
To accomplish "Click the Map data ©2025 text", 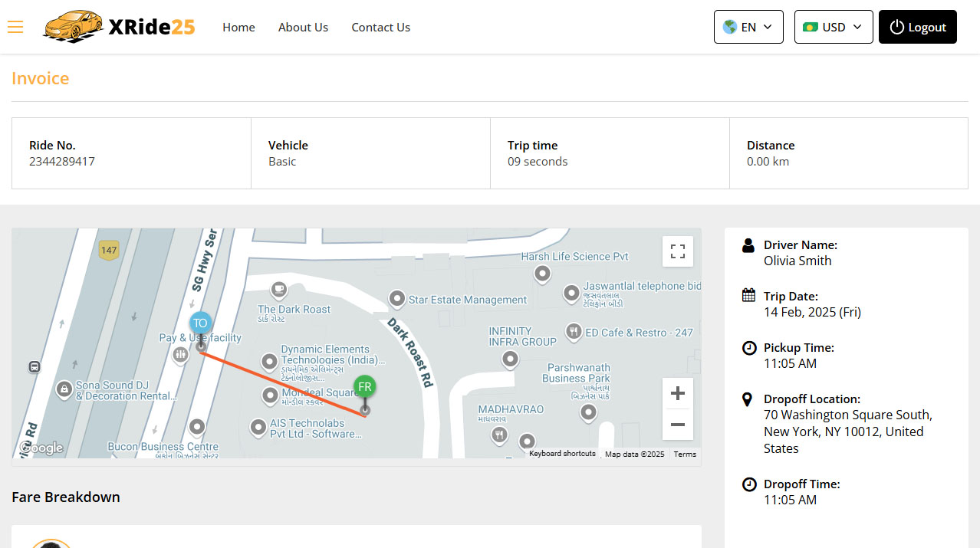I will coord(635,454).
